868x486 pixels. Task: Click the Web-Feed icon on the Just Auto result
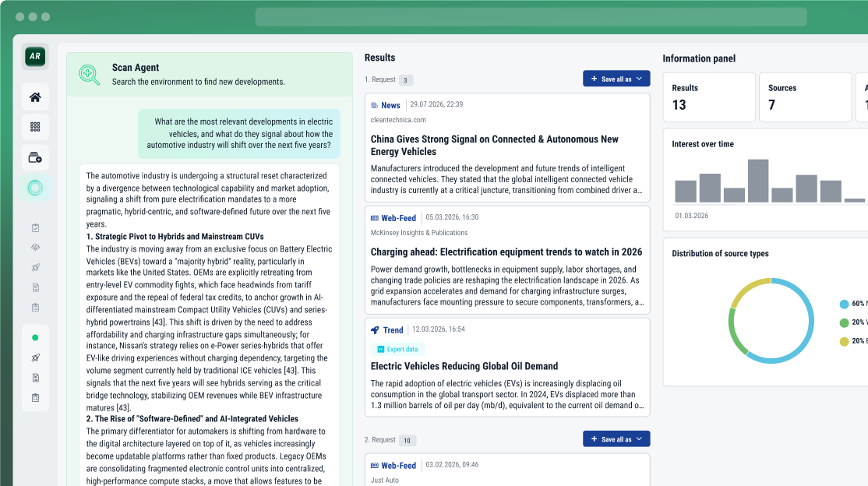point(375,466)
